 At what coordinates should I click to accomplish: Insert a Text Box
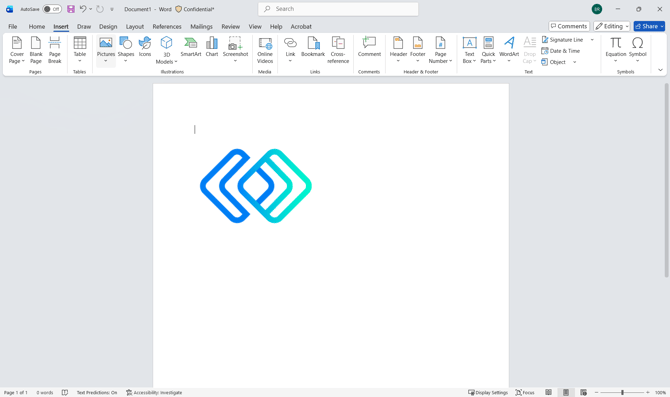469,50
